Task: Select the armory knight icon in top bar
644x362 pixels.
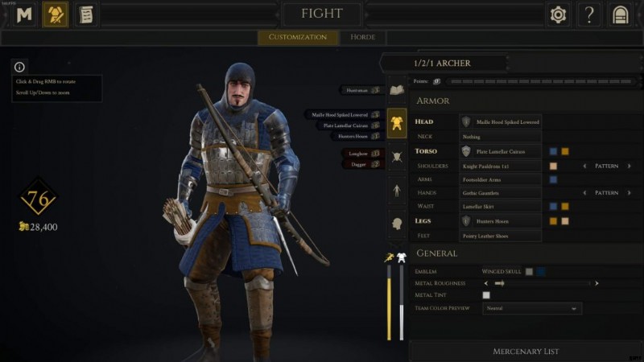Action: tap(56, 14)
